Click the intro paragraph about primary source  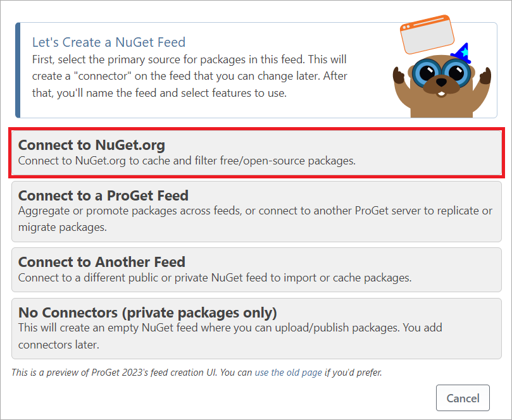190,77
